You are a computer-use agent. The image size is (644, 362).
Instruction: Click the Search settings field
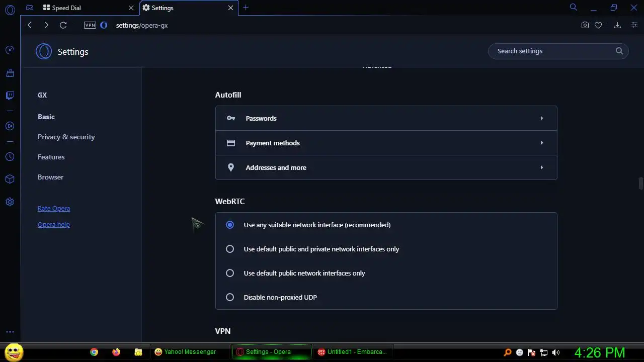(558, 51)
